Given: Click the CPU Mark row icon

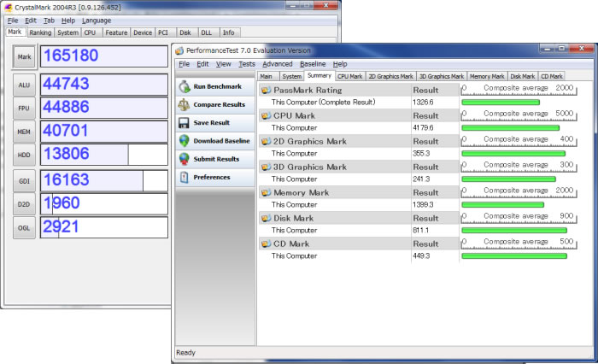Looking at the screenshot, I should pos(266,115).
